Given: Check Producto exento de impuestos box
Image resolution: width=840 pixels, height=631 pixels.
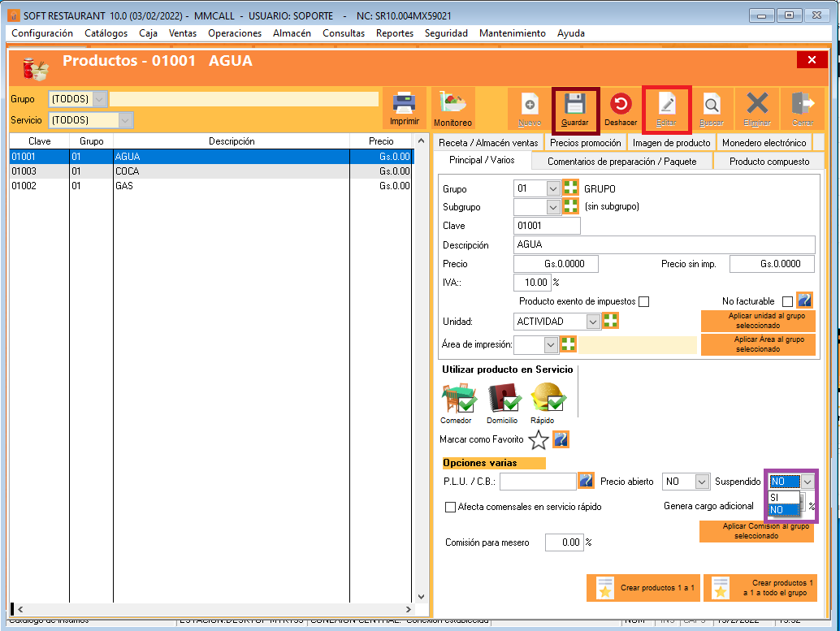Looking at the screenshot, I should [x=643, y=301].
